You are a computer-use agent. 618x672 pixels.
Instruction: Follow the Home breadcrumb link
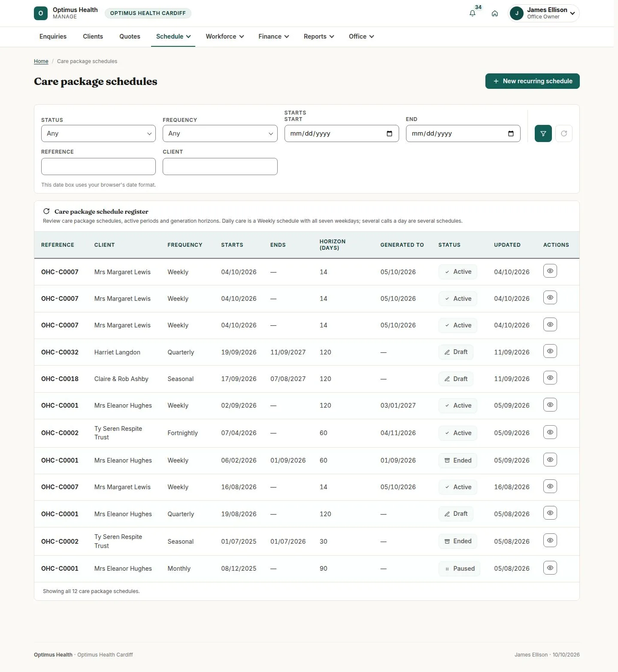pos(41,61)
